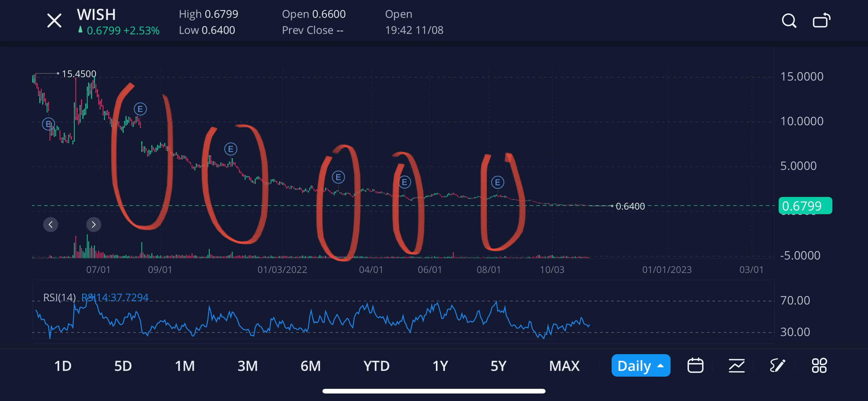Tap the leftmost earnings marker near 15.4500
This screenshot has width=868, height=401.
tap(48, 124)
